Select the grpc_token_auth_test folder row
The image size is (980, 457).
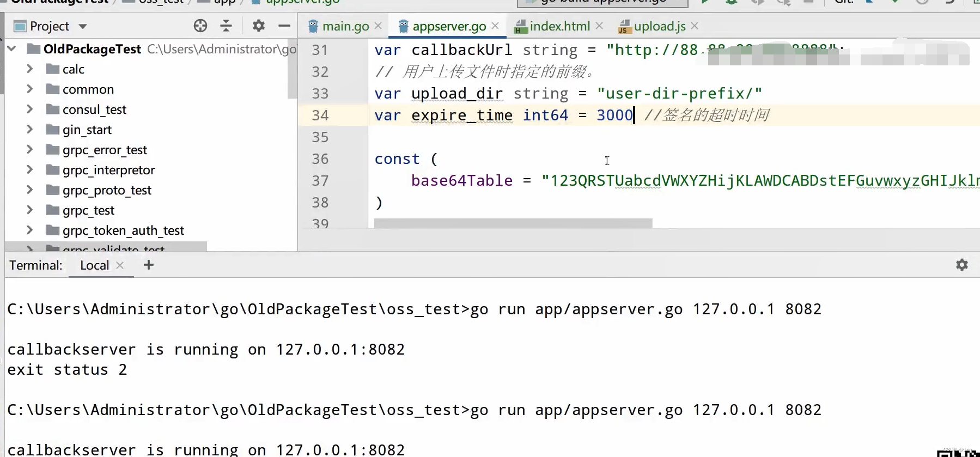[151, 230]
